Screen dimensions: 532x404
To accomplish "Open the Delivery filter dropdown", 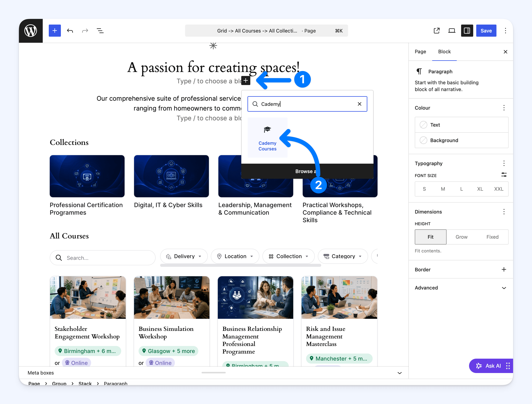I will point(184,256).
